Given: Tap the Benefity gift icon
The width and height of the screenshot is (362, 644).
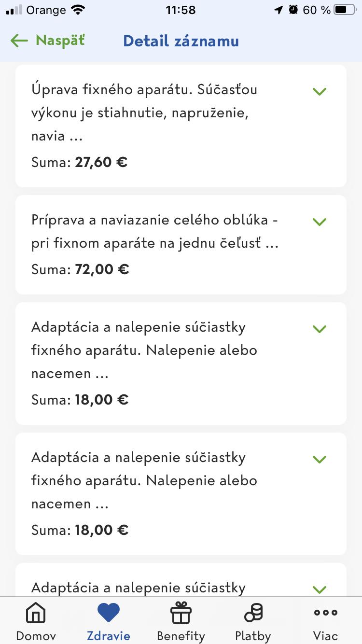Looking at the screenshot, I should 181,613.
